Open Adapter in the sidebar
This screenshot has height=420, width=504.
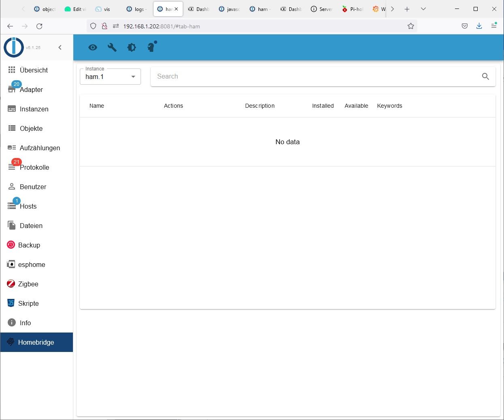point(36,90)
